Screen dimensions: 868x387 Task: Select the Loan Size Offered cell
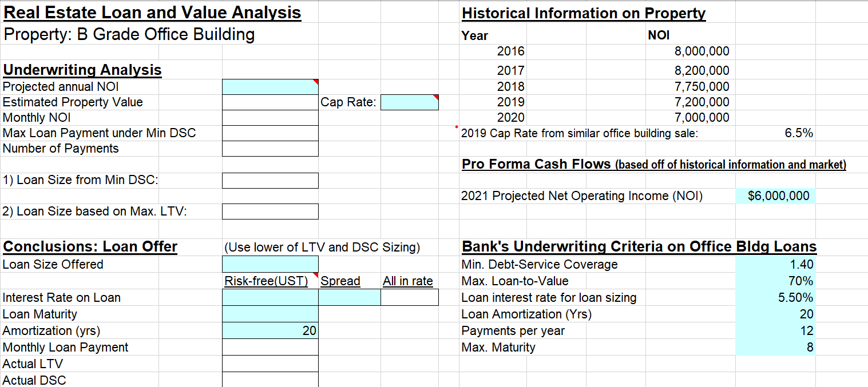[269, 264]
